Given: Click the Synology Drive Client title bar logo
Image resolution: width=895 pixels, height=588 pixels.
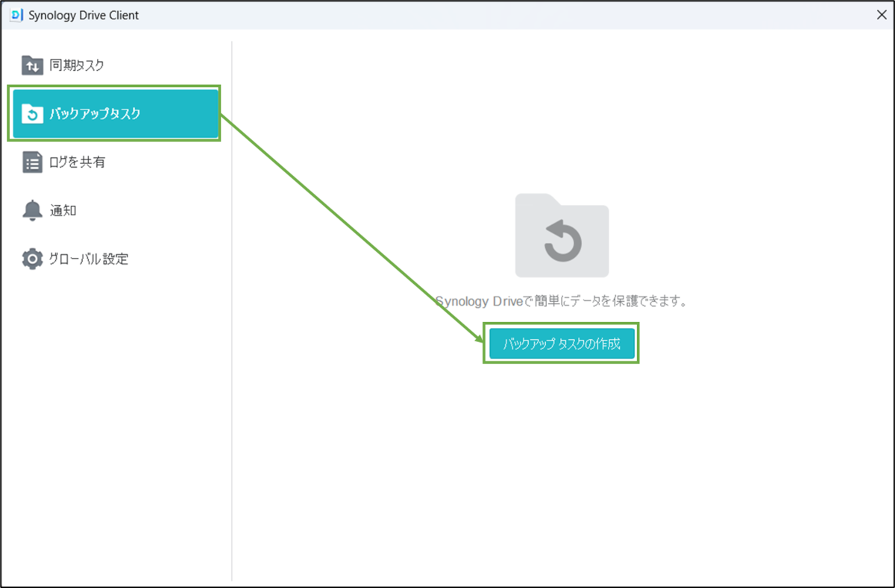Looking at the screenshot, I should pos(17,15).
